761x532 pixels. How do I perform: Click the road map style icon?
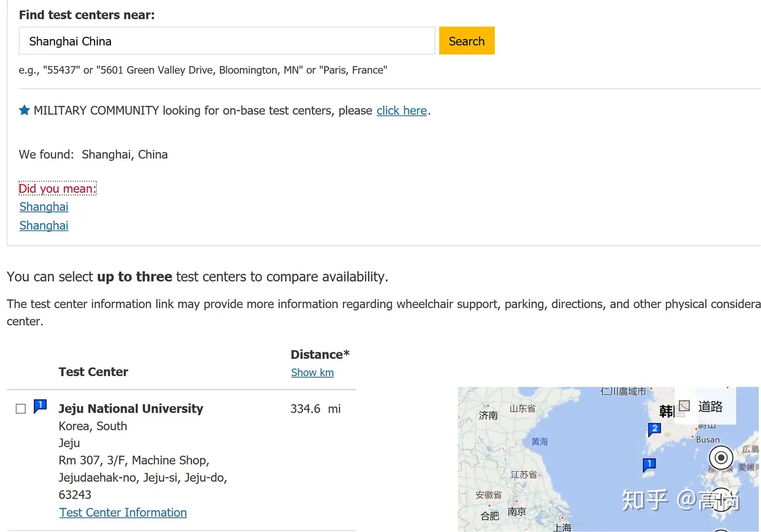(x=684, y=406)
